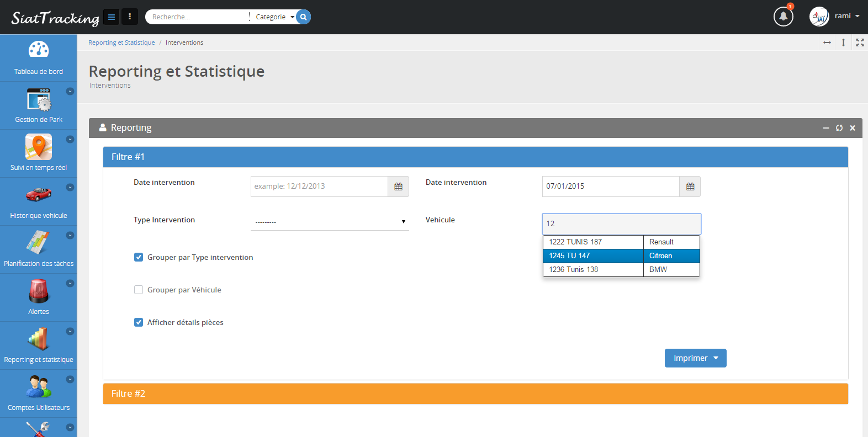Open Planification des taches icon
The width and height of the screenshot is (868, 437).
[39, 242]
